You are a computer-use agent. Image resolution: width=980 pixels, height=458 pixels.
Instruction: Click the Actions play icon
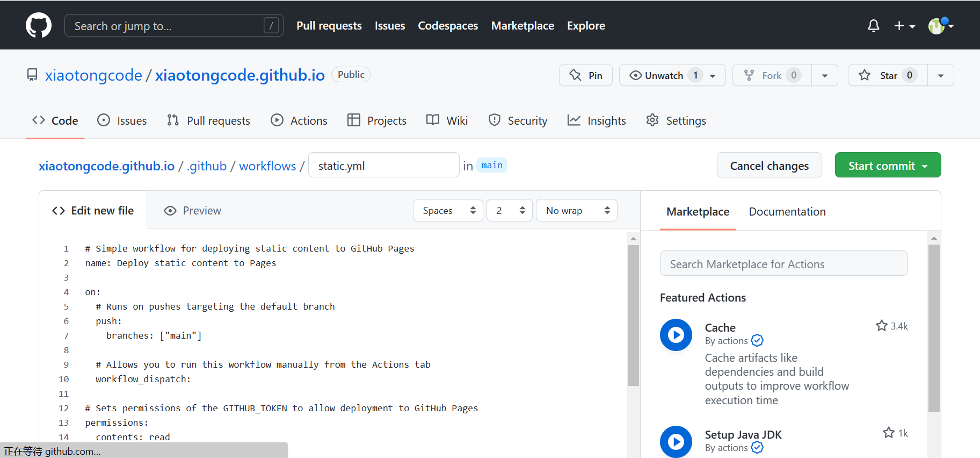pos(277,120)
